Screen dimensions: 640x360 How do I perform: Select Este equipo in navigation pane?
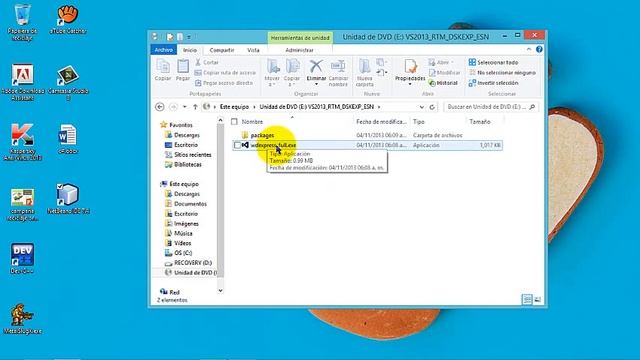pyautogui.click(x=184, y=184)
